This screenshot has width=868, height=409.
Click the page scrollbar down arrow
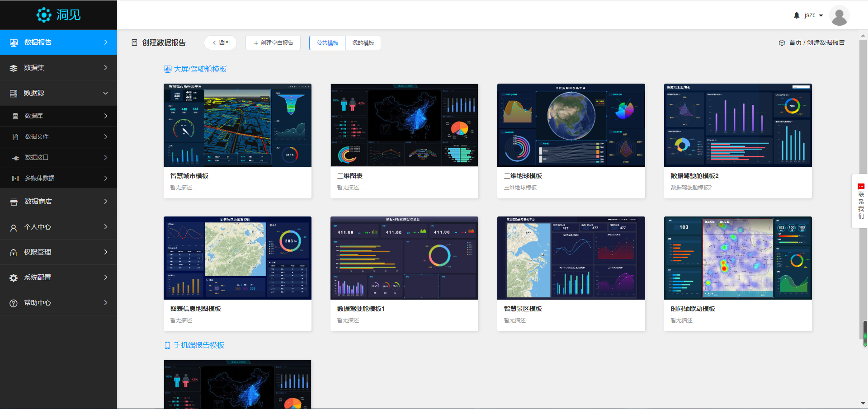(x=863, y=404)
